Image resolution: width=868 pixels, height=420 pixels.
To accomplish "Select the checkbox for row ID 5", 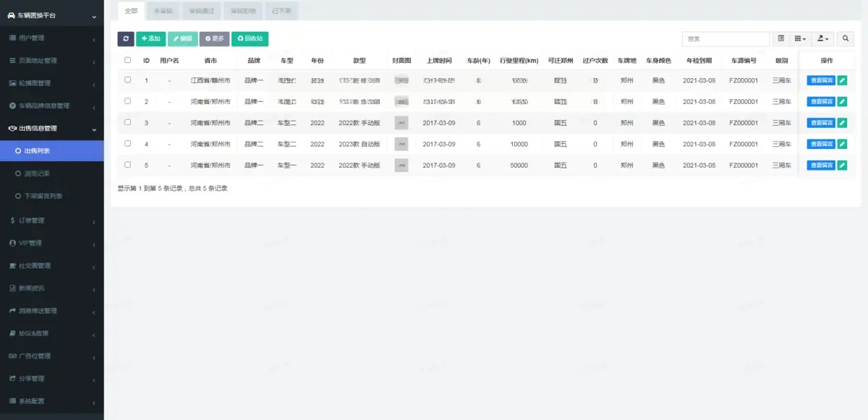I will pyautogui.click(x=128, y=165).
